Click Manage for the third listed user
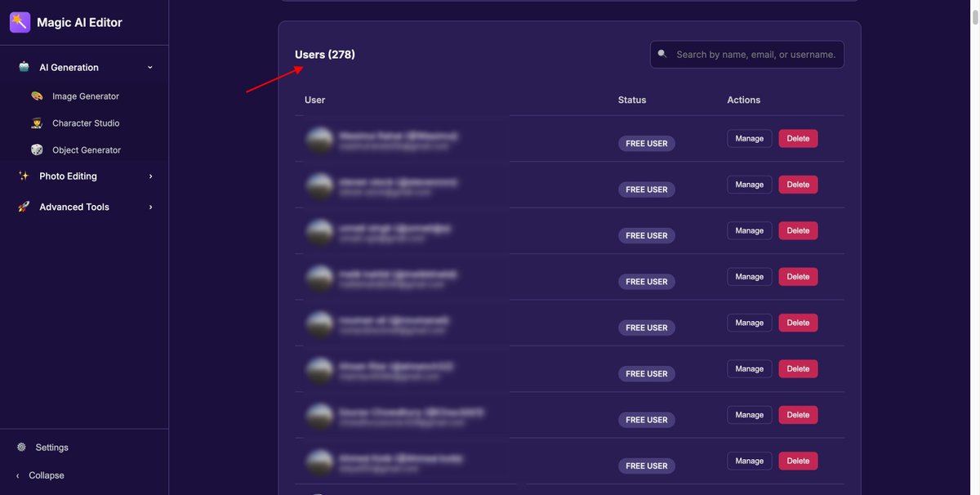This screenshot has height=495, width=980. (x=750, y=230)
